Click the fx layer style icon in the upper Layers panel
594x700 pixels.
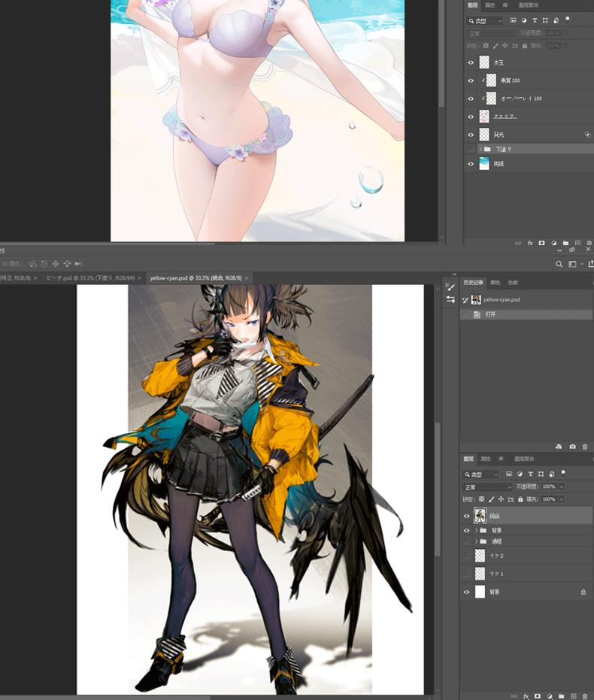pyautogui.click(x=530, y=244)
